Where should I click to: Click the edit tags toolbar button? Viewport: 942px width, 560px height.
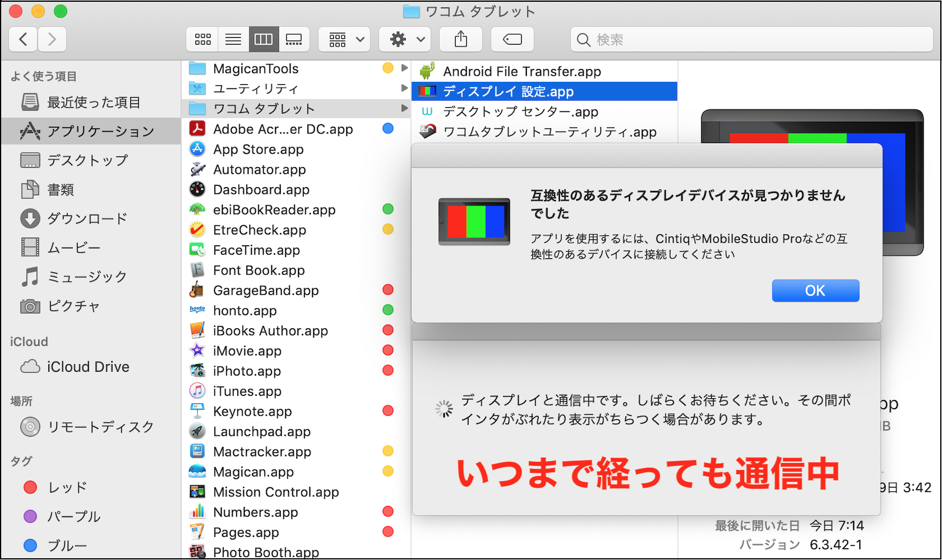(x=512, y=39)
